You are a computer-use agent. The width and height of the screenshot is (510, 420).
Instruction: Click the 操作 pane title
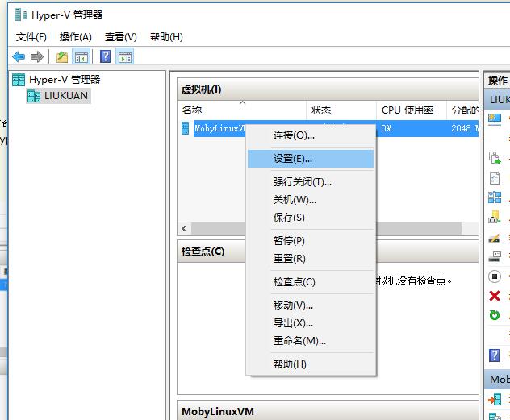[497, 81]
